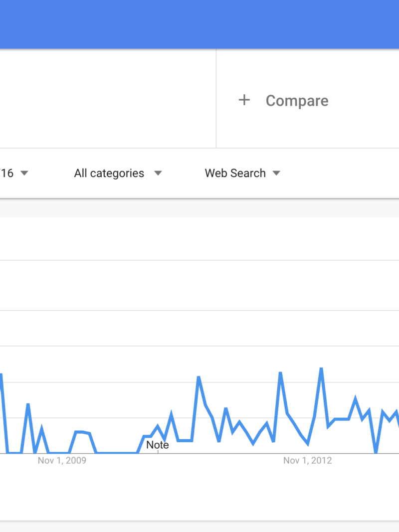Select the sharp peak right of the Note marker

pos(199,377)
